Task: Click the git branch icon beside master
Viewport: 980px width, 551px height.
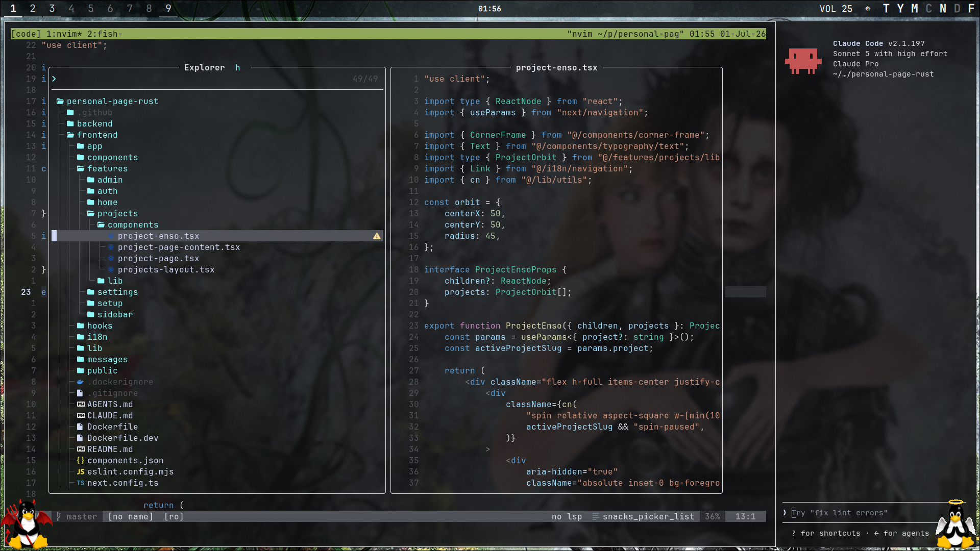Action: coord(59,517)
